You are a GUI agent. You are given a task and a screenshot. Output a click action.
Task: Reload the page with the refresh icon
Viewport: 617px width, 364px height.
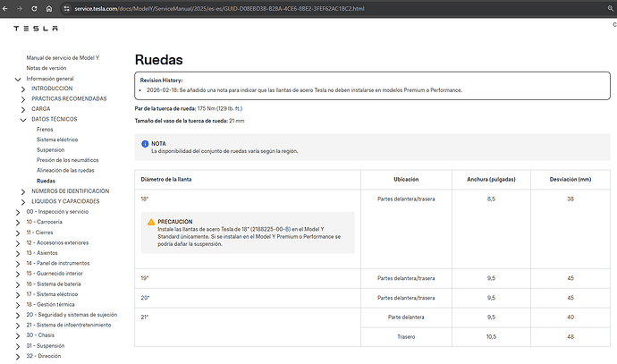(x=34, y=8)
